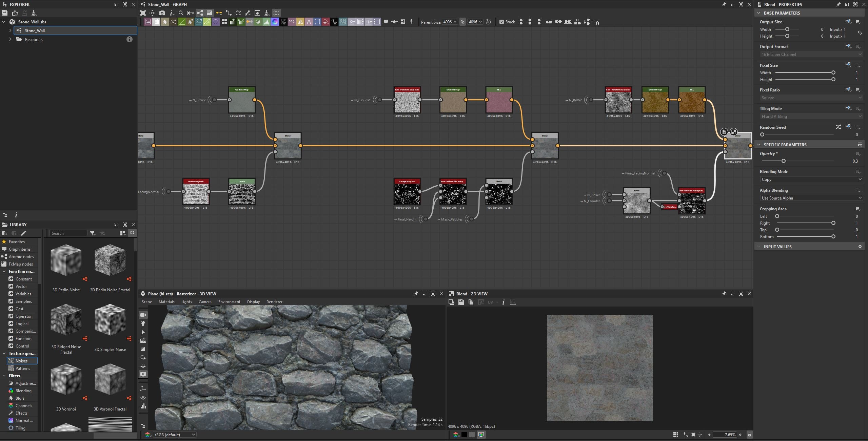868x441 pixels.
Task: Open the Alpha Blending dropdown
Action: click(x=811, y=198)
